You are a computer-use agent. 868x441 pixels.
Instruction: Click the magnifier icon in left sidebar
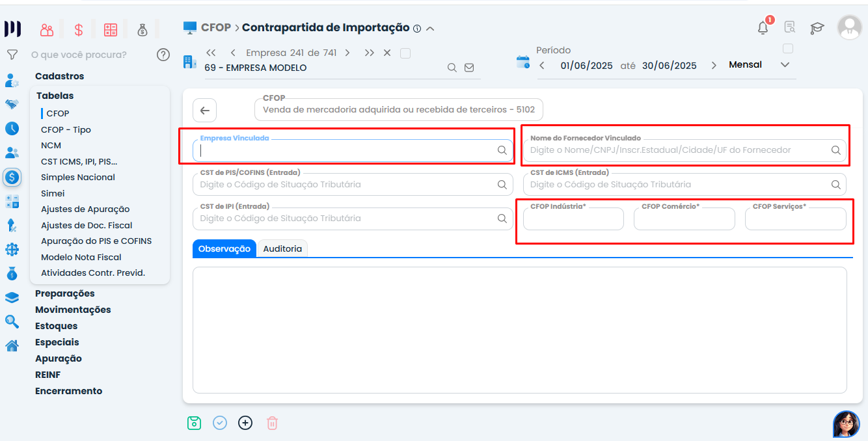[12, 321]
